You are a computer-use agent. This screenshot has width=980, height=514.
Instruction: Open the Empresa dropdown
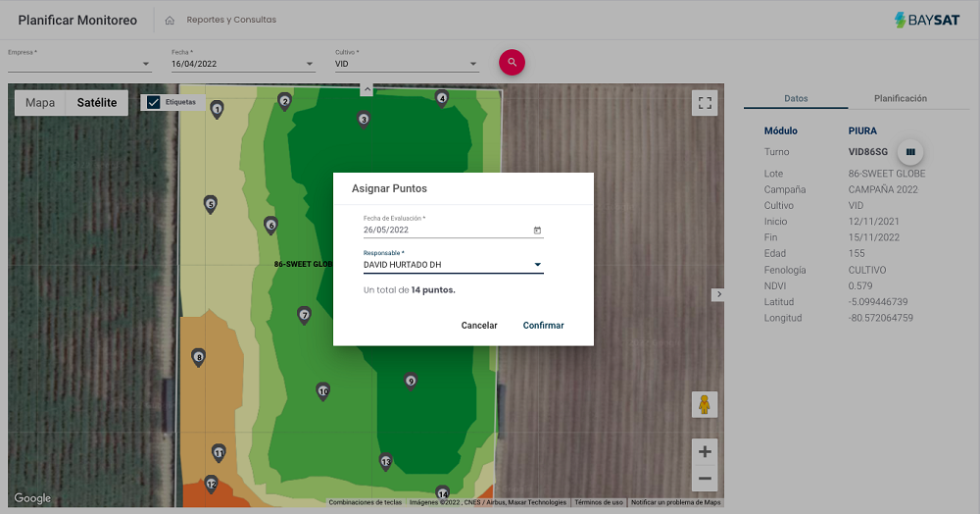click(146, 65)
